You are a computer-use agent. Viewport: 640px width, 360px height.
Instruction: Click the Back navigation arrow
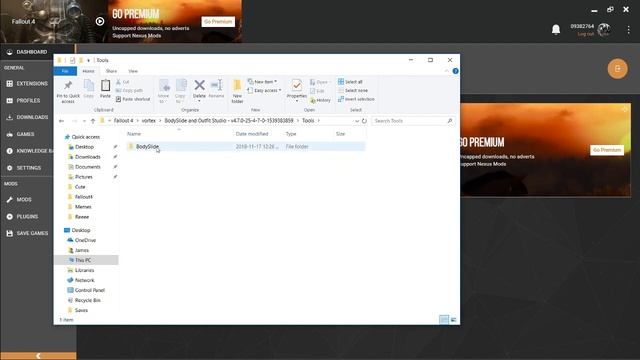61,121
